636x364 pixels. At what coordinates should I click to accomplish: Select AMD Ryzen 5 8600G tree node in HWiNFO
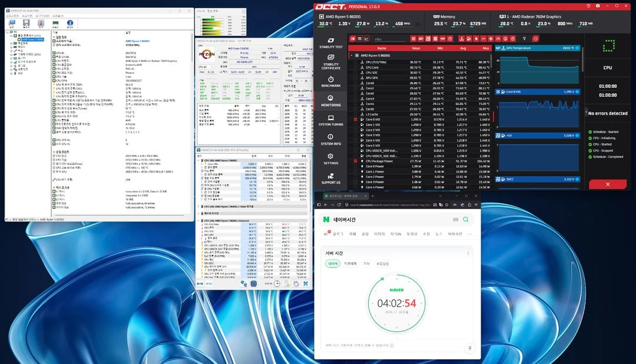pyautogui.click(x=32, y=39)
